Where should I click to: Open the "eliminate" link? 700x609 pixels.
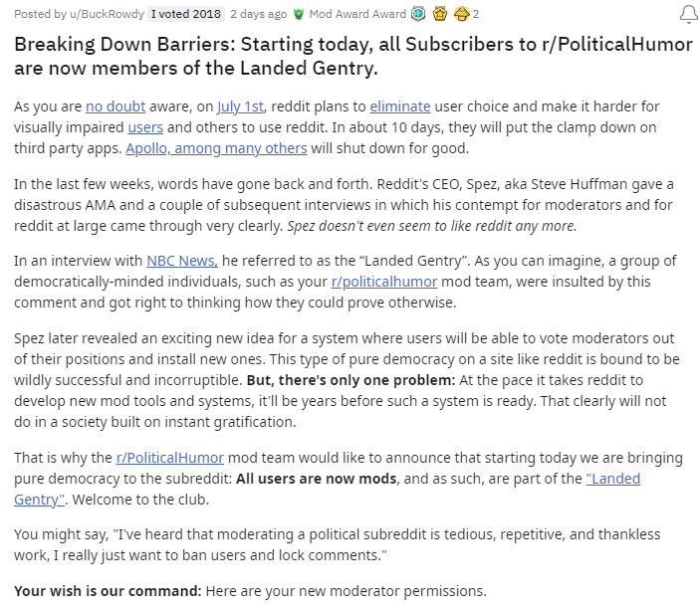pyautogui.click(x=400, y=106)
